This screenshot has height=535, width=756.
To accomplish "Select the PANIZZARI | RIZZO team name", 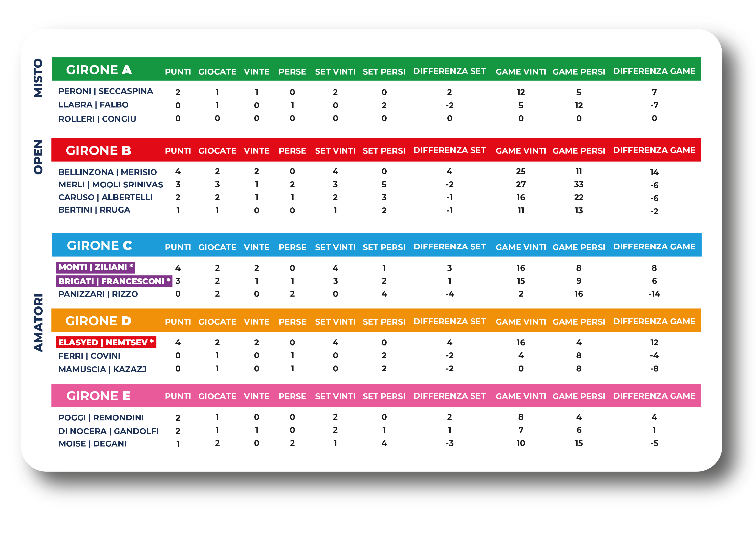I will pyautogui.click(x=98, y=294).
